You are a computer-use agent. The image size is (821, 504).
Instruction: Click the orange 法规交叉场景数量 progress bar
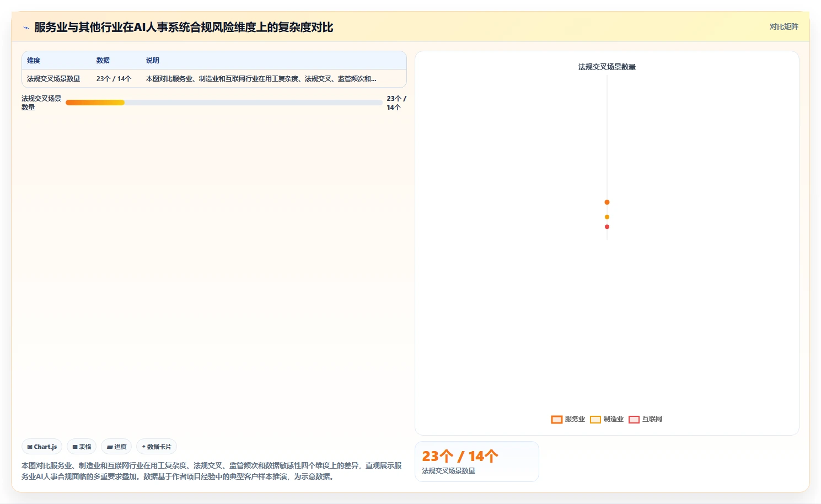pyautogui.click(x=95, y=103)
